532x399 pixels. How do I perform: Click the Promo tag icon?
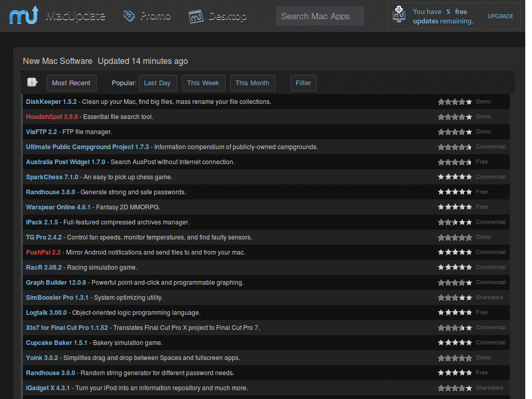tap(129, 16)
